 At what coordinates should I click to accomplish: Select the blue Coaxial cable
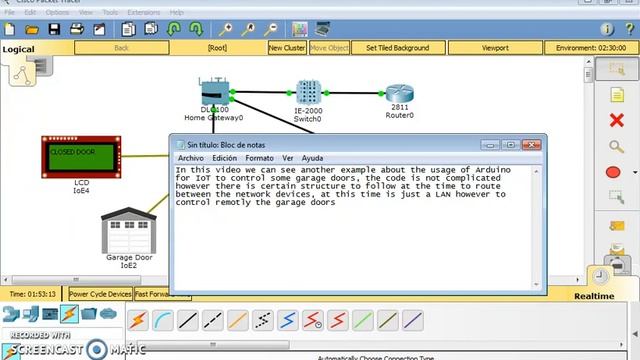click(288, 320)
